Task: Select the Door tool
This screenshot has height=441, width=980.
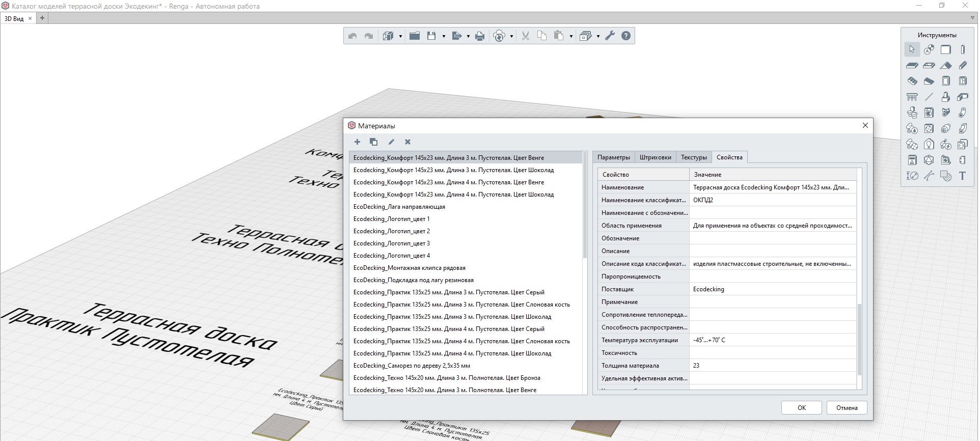Action: [x=946, y=81]
